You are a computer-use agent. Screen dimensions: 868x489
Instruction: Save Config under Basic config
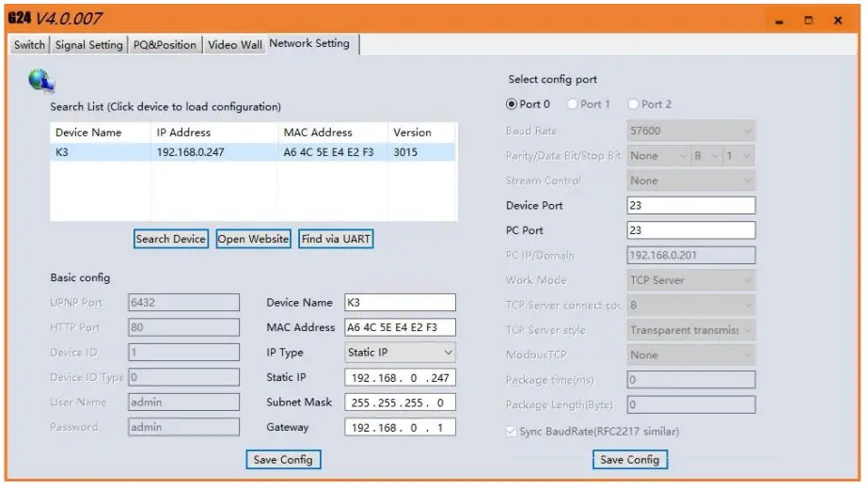click(x=283, y=460)
